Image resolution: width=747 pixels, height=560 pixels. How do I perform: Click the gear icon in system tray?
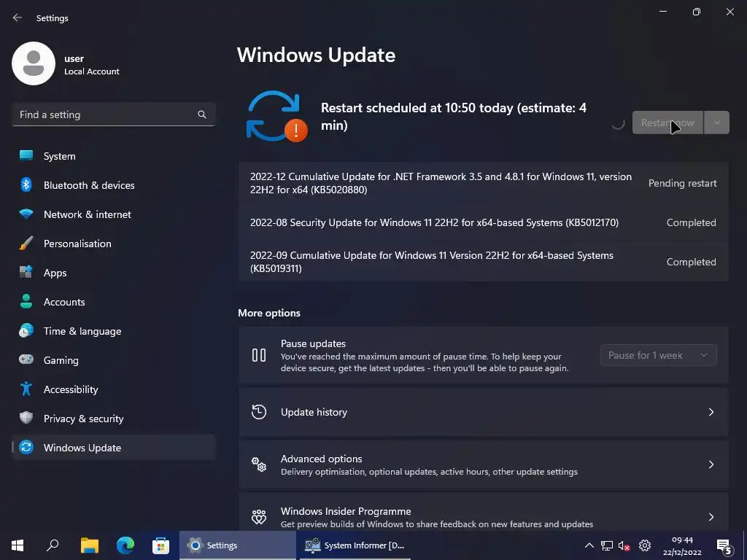(645, 545)
